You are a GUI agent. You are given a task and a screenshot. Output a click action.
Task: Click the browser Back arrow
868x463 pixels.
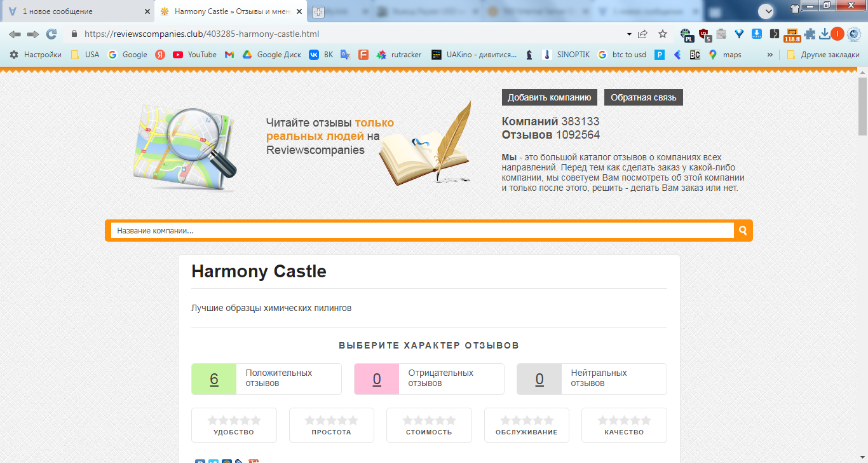click(15, 34)
